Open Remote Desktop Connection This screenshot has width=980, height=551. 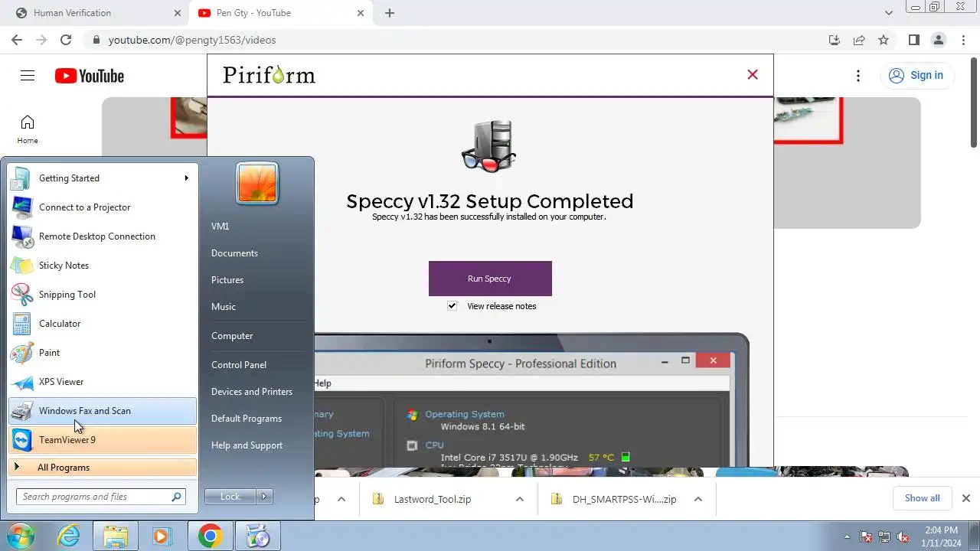point(103,236)
